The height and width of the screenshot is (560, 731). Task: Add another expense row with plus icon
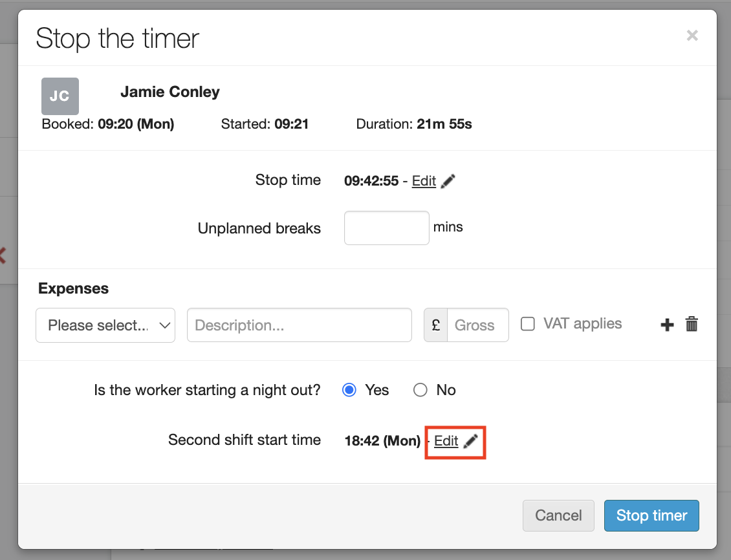(x=667, y=325)
